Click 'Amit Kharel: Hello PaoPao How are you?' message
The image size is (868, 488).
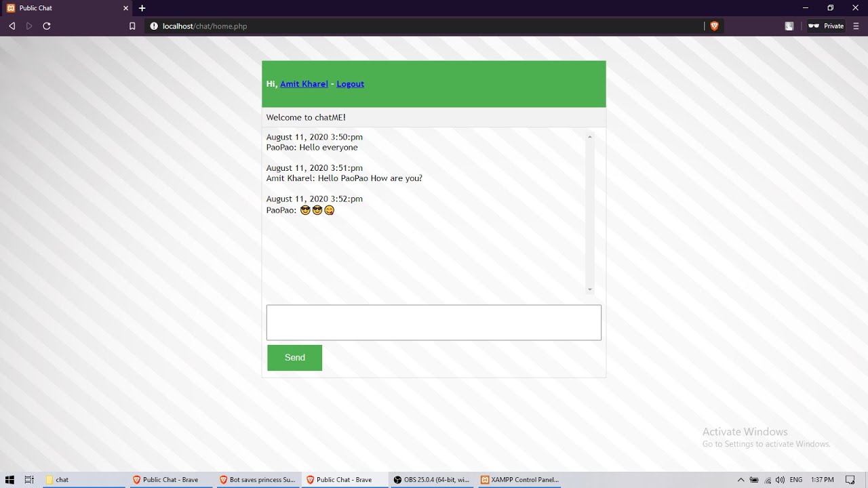(x=344, y=179)
